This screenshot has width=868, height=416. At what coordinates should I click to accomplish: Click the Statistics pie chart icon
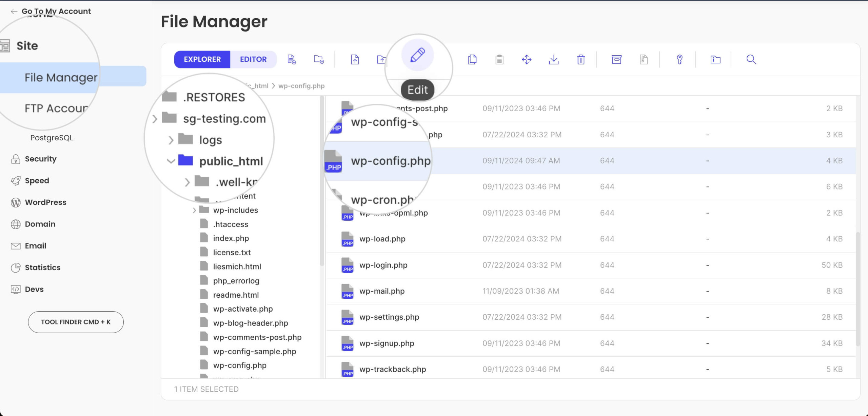point(16,268)
